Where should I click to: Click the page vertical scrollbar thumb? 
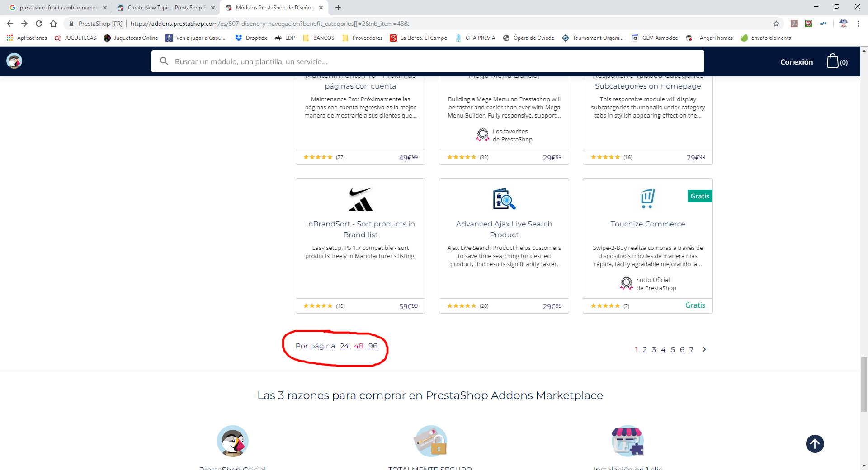[864, 384]
